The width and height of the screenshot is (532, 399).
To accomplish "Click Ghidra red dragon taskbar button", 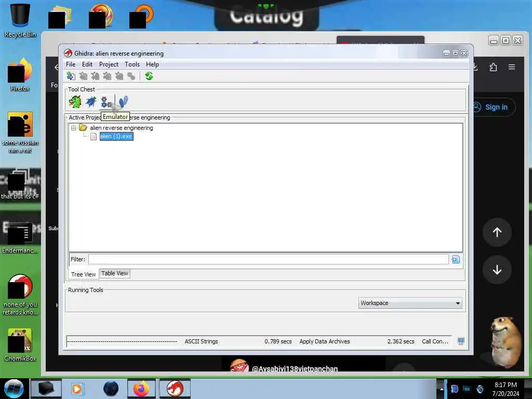I will [175, 389].
